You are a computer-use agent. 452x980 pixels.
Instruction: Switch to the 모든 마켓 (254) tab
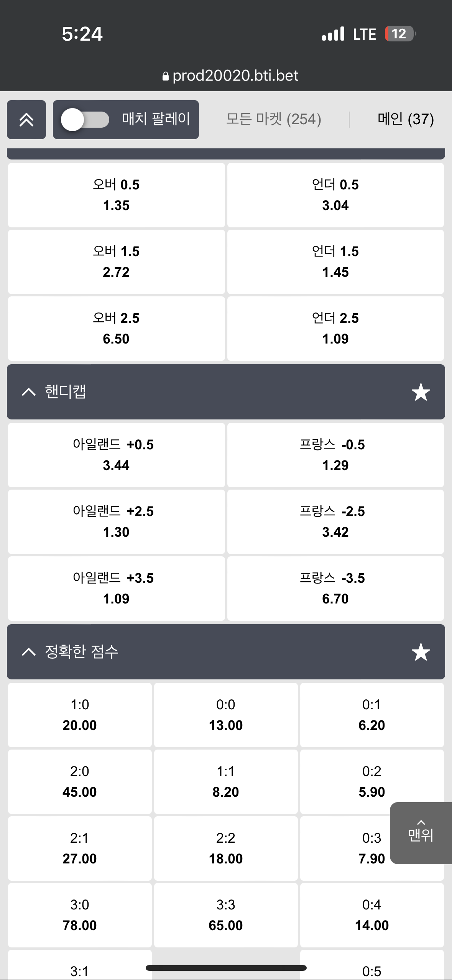[x=273, y=119]
